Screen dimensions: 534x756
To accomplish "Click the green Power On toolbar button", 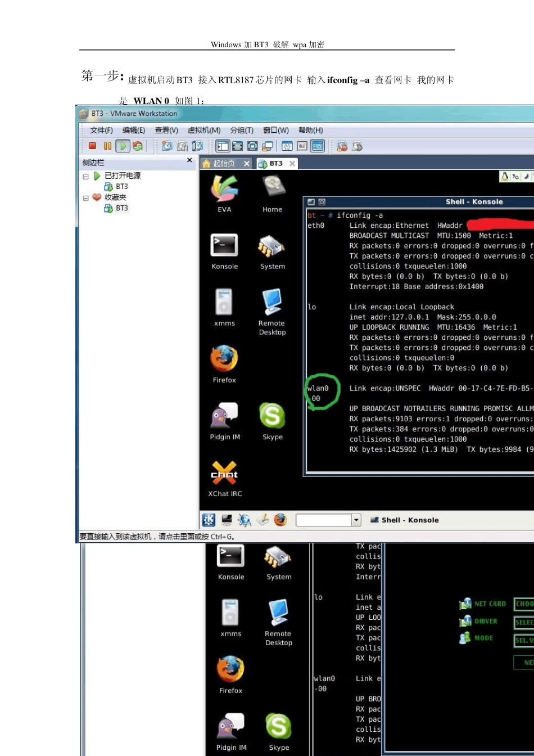I will [123, 146].
